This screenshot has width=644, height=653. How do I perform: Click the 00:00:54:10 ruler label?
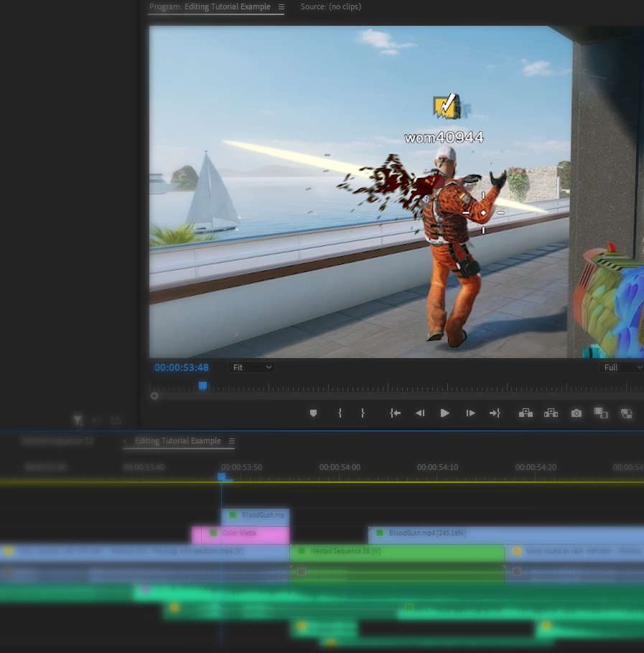(438, 467)
